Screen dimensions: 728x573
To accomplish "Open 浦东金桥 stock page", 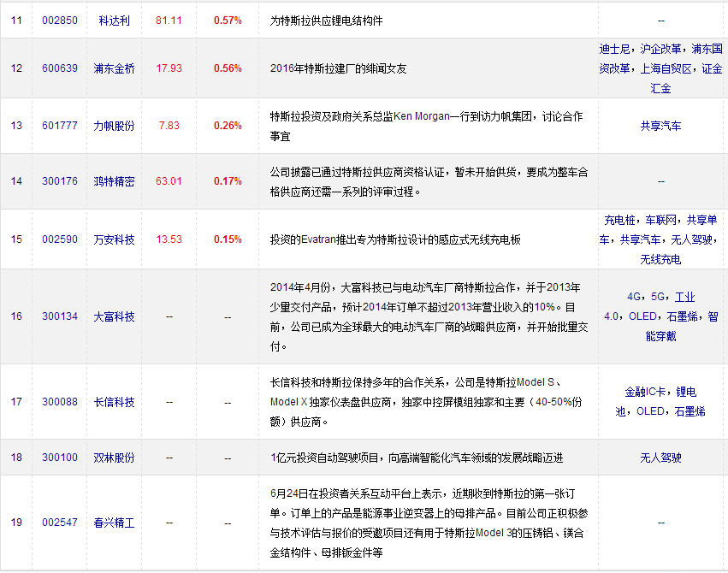I will coord(114,68).
